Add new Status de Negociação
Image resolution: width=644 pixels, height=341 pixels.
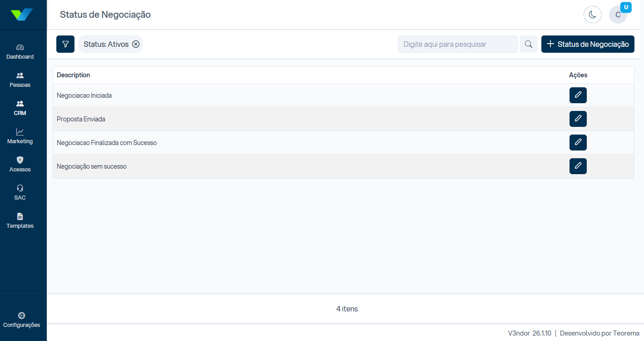pos(588,44)
